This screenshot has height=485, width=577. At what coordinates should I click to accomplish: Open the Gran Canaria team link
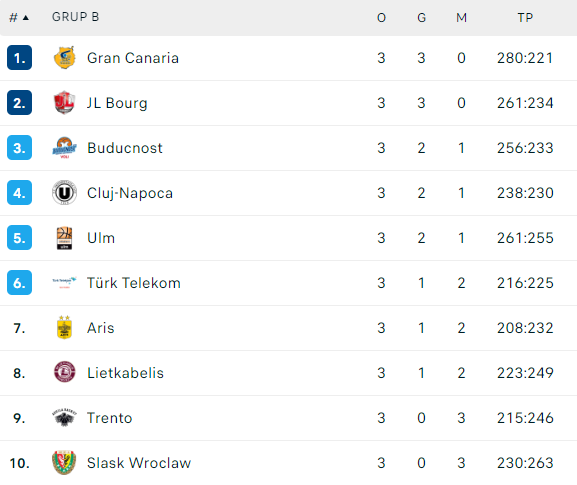click(133, 58)
